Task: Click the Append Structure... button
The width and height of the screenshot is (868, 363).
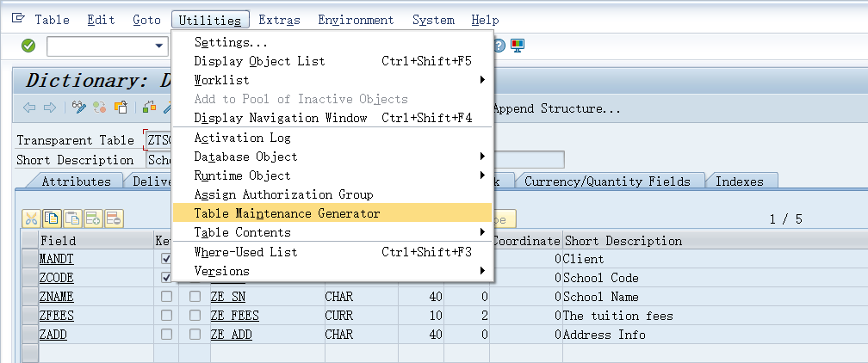Action: 556,108
